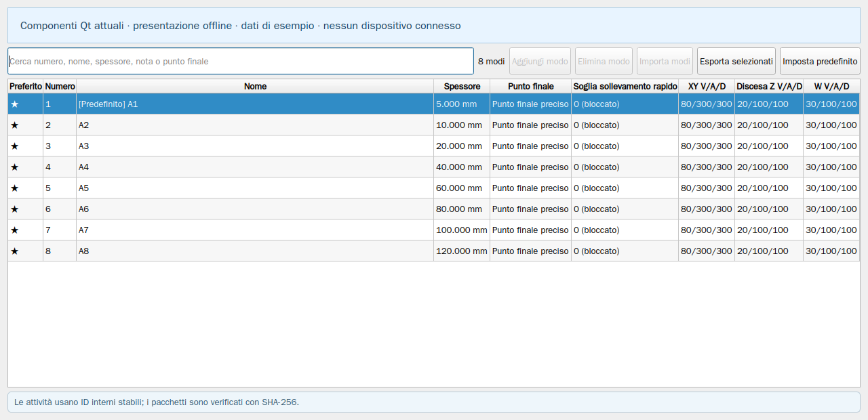The image size is (868, 420).
Task: Click '80/300/300' in row A8
Action: [707, 251]
